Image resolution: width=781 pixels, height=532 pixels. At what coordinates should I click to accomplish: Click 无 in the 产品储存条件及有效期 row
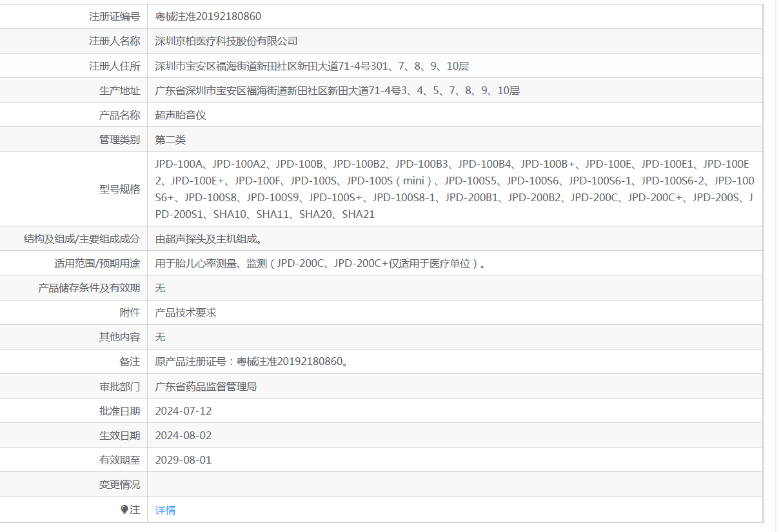[x=161, y=288]
